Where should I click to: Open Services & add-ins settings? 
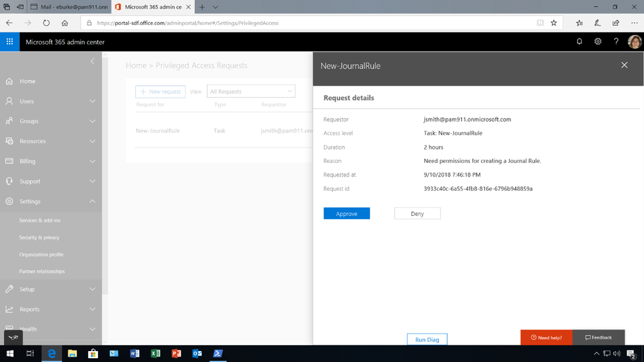coord(40,220)
